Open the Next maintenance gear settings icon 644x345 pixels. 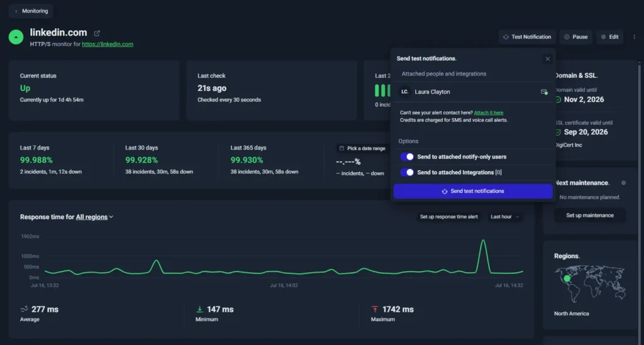coord(623,183)
